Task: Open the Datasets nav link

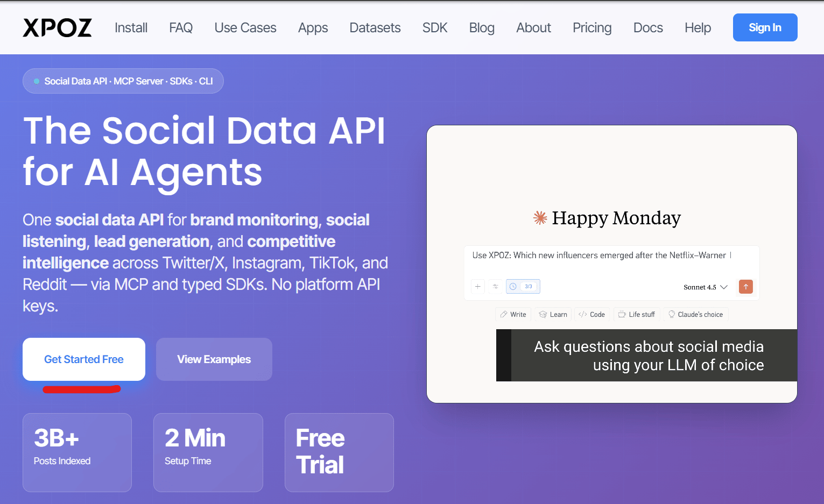Action: (x=375, y=27)
